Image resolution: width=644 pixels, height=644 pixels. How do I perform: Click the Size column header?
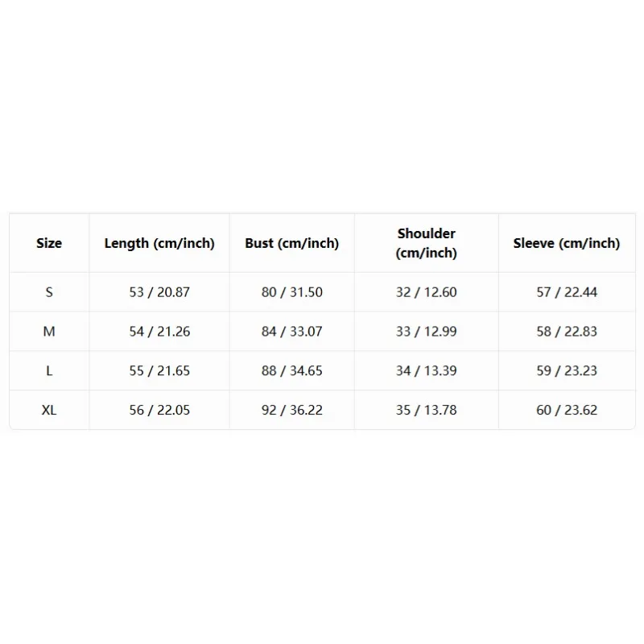coord(49,243)
